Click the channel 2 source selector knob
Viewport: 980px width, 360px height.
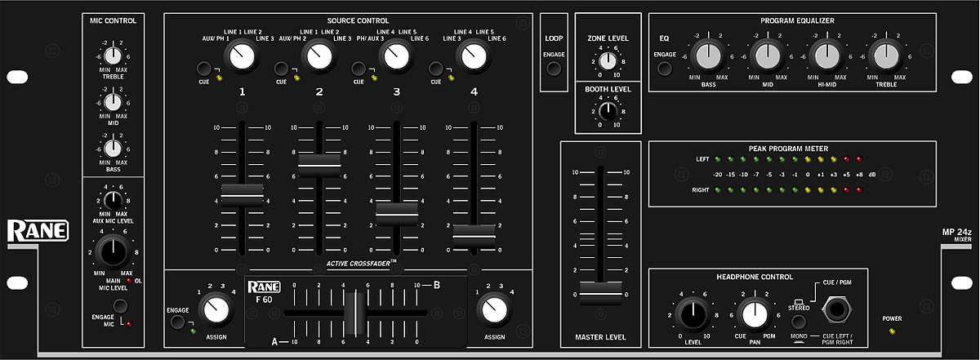point(318,56)
